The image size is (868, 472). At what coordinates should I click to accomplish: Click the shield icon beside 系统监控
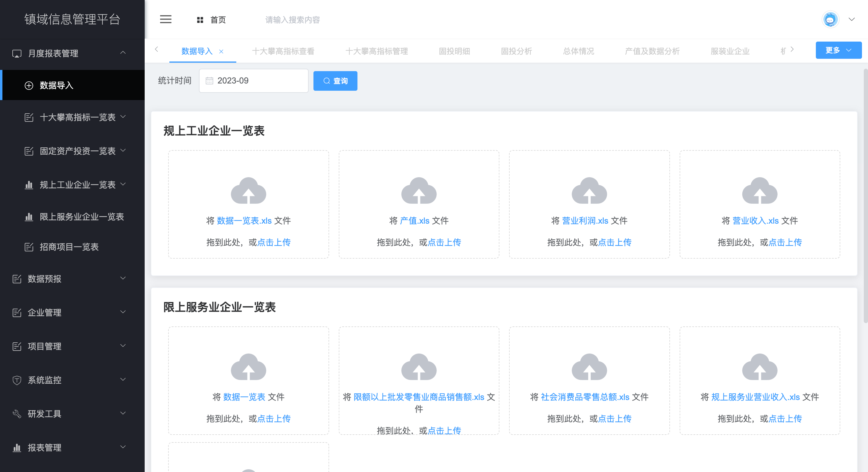[17, 380]
